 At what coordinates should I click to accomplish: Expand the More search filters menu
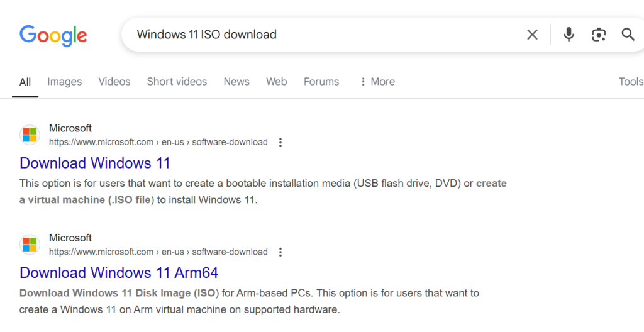tap(377, 82)
